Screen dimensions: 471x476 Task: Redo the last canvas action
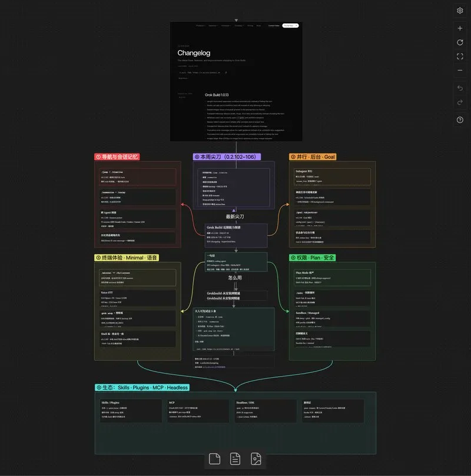(x=460, y=102)
